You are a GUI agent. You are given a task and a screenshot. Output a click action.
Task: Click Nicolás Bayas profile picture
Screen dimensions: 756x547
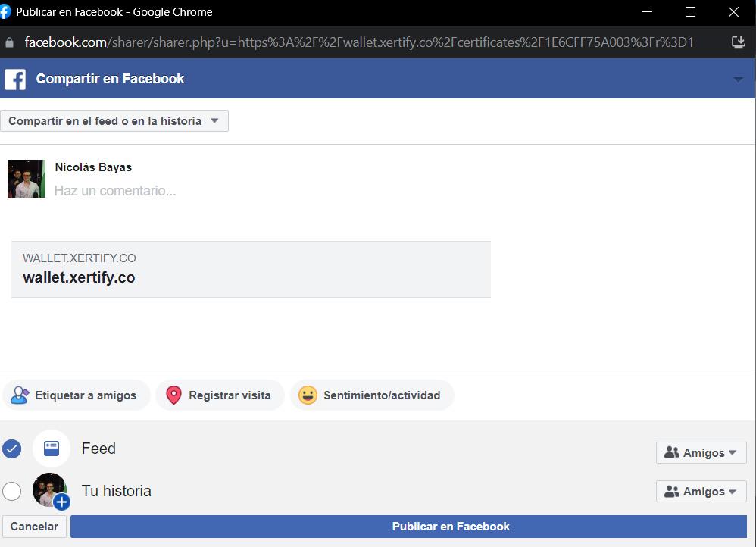pyautogui.click(x=27, y=179)
